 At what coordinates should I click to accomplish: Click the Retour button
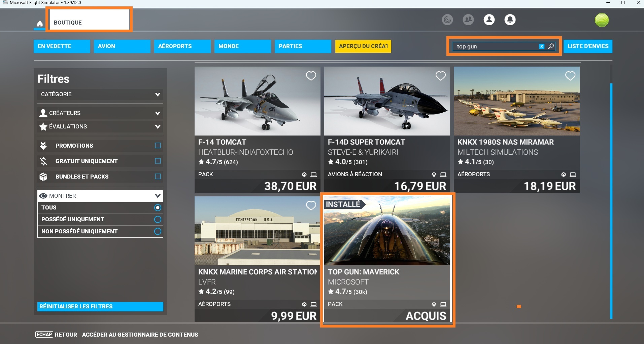pyautogui.click(x=56, y=335)
